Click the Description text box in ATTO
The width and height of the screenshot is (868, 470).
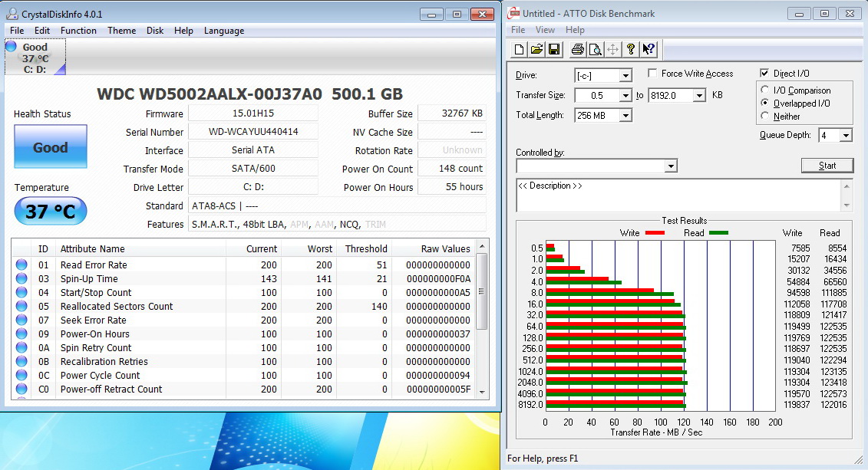[x=679, y=196]
